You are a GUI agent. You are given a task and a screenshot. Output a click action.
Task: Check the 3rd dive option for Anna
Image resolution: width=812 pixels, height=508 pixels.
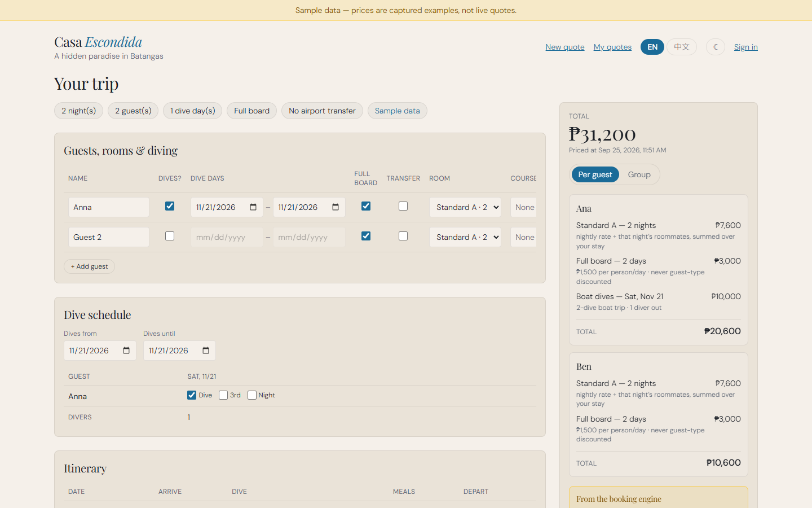tap(223, 395)
